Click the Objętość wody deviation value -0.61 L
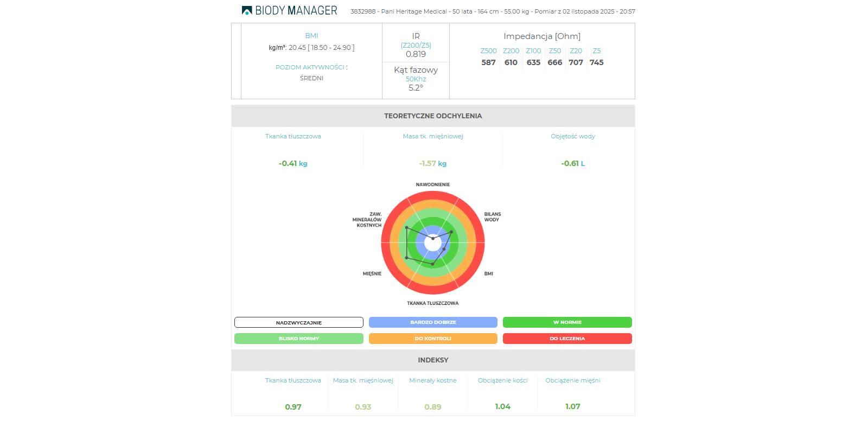 [x=573, y=163]
